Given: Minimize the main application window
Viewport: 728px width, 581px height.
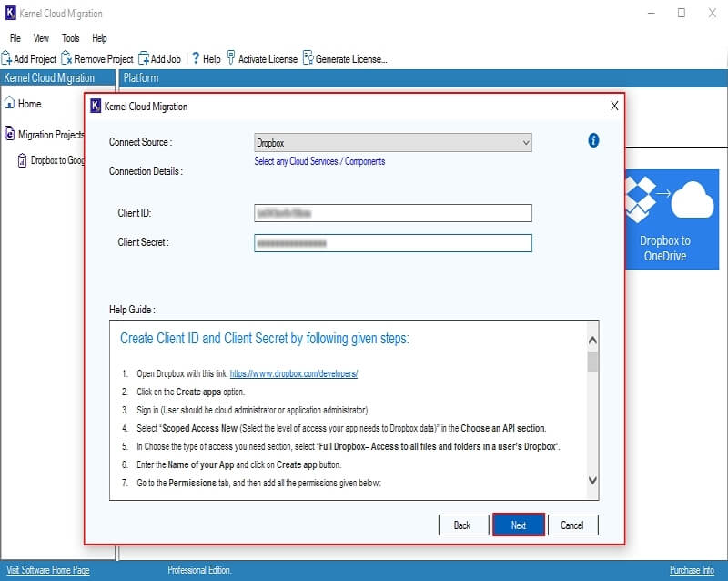Looking at the screenshot, I should tap(652, 13).
